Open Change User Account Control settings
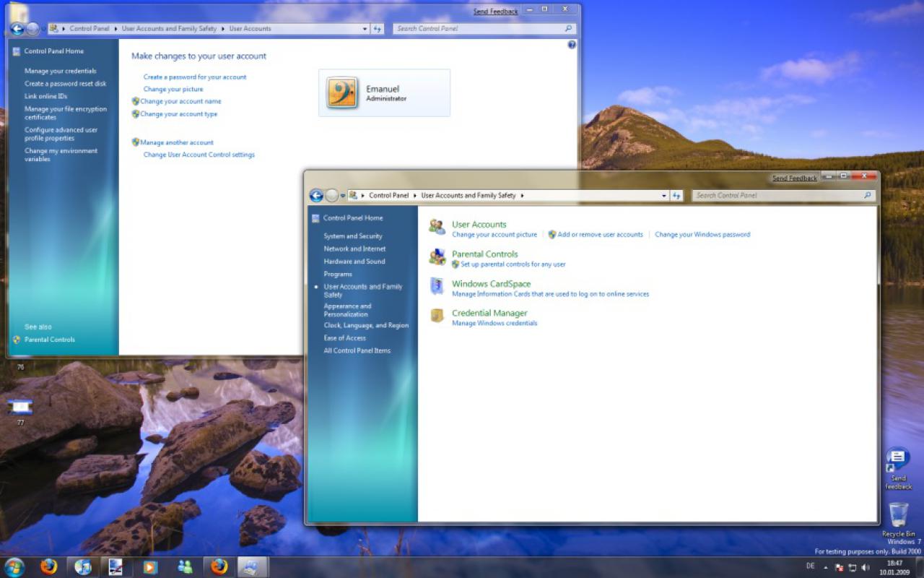Image resolution: width=924 pixels, height=578 pixels. (x=199, y=155)
